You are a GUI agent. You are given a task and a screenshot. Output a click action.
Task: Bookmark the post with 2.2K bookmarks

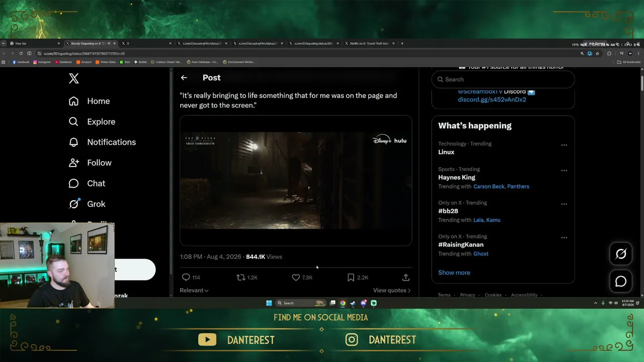[x=358, y=277]
